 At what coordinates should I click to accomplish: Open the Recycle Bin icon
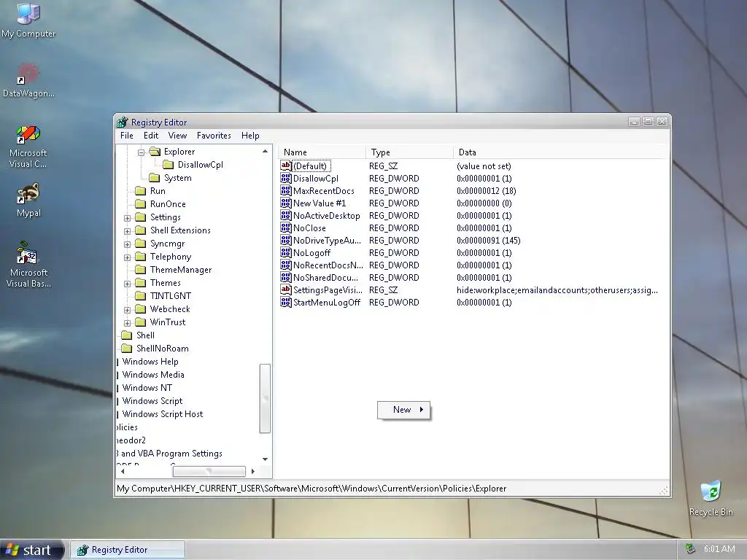(x=711, y=498)
